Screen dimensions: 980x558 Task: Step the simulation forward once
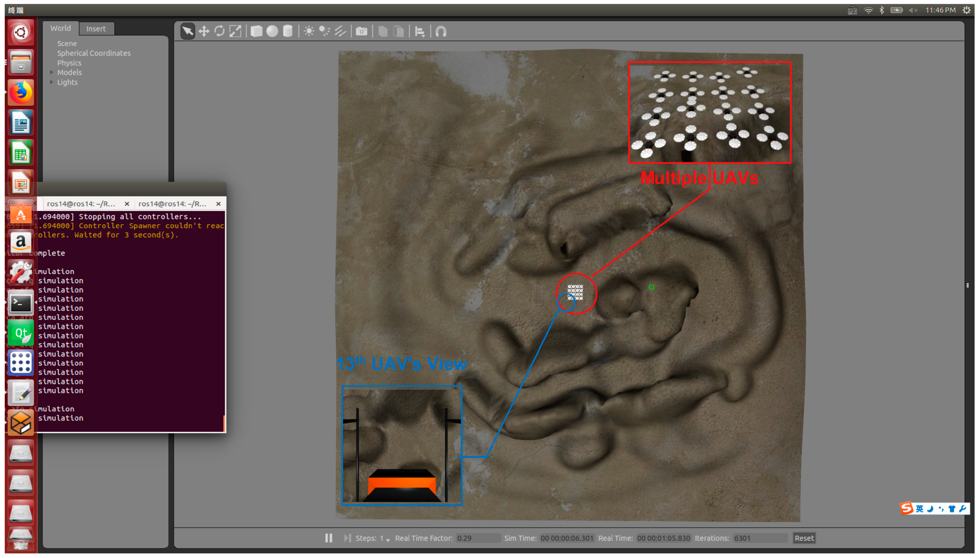pyautogui.click(x=347, y=538)
